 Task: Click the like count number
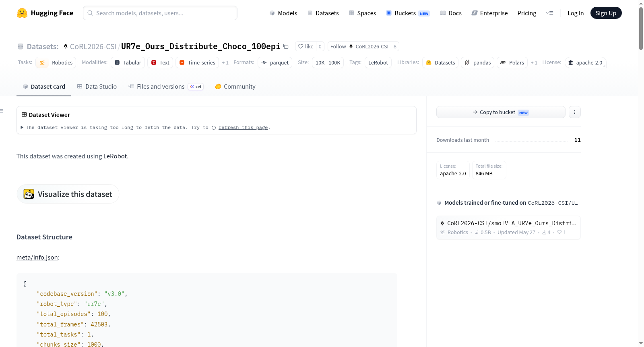click(320, 46)
